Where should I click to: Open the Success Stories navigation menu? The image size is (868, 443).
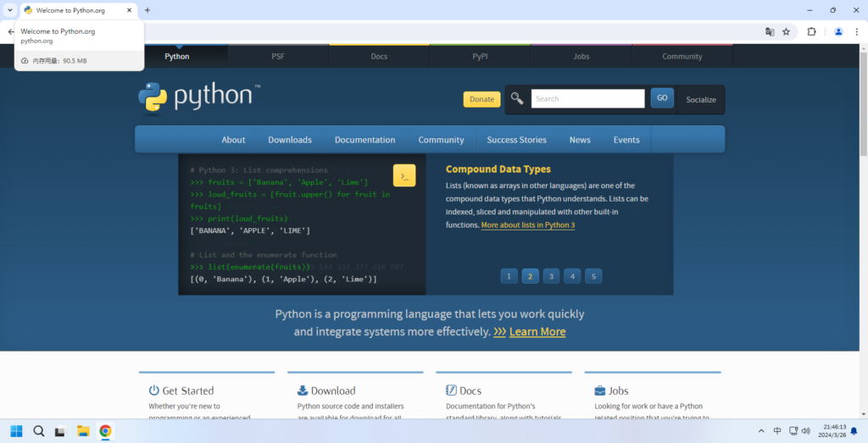tap(516, 140)
